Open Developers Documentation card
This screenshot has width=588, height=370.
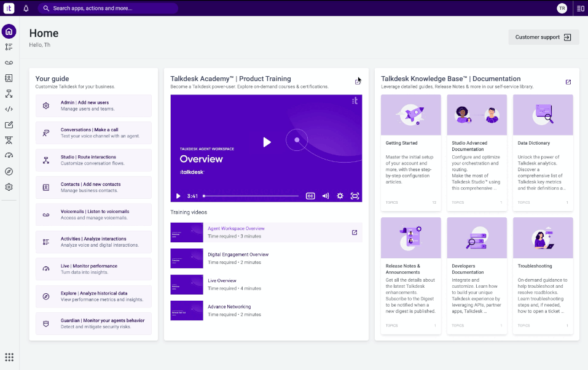tap(477, 276)
